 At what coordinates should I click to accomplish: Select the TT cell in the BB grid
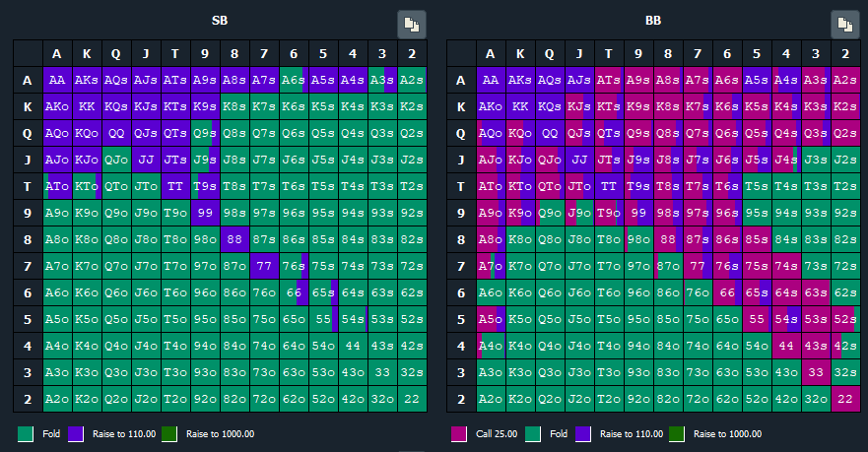coord(609,186)
